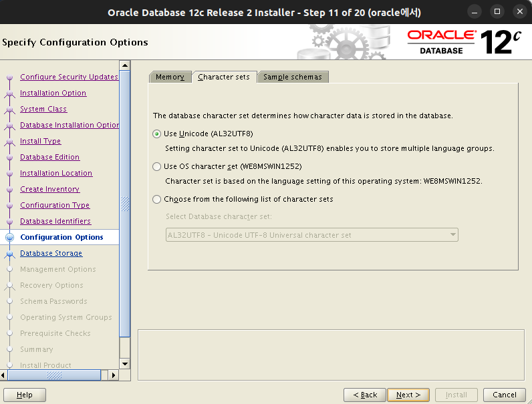Image resolution: width=532 pixels, height=404 pixels.
Task: Proceed with the Next button
Action: coord(408,395)
